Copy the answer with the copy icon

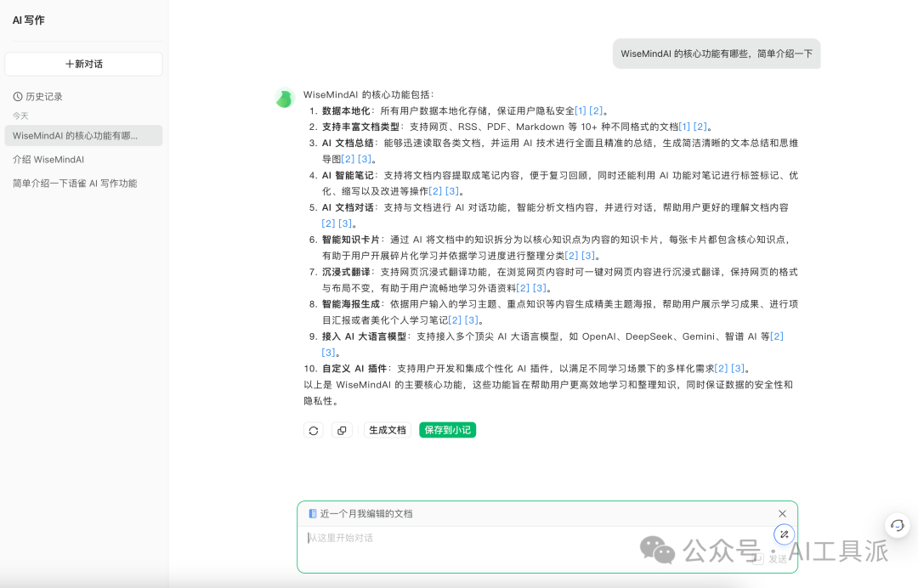[x=342, y=431]
